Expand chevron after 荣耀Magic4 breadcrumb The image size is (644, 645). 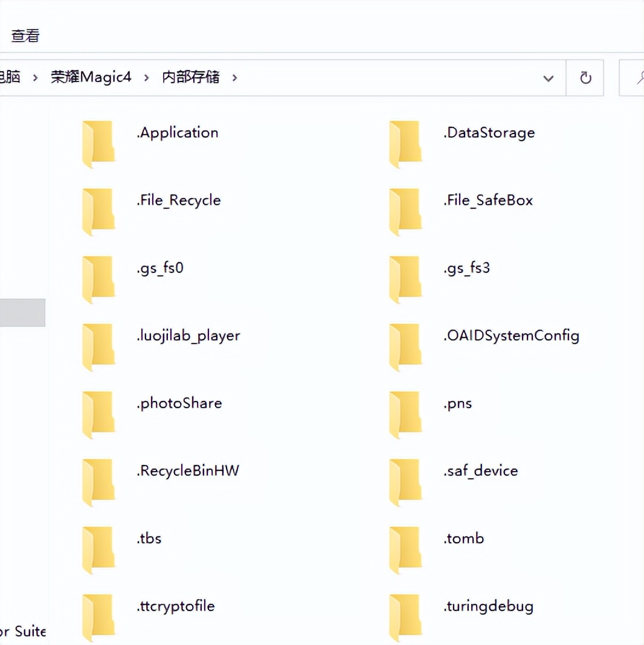[x=146, y=77]
